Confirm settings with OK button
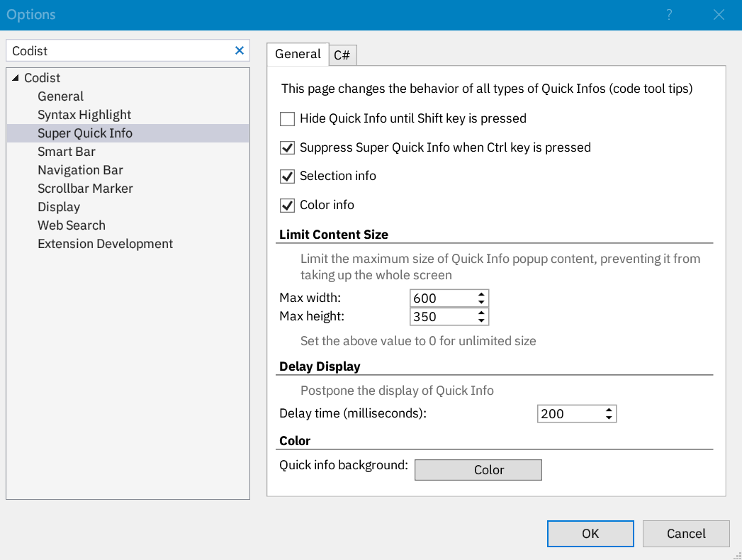 pos(590,534)
